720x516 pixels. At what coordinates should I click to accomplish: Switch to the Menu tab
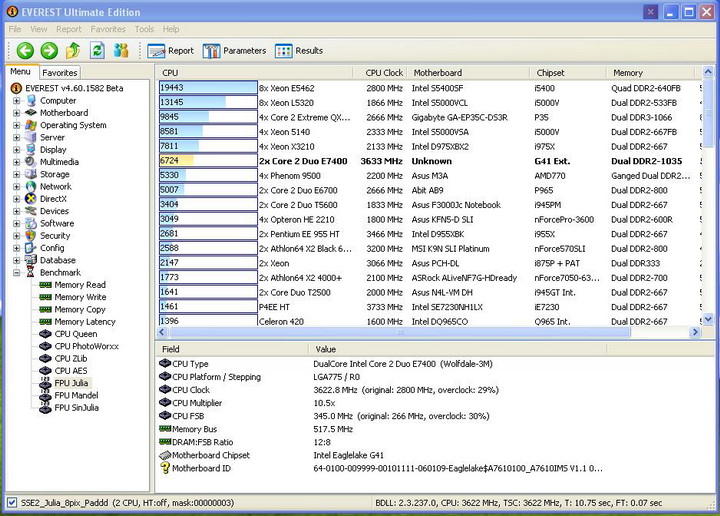21,72
